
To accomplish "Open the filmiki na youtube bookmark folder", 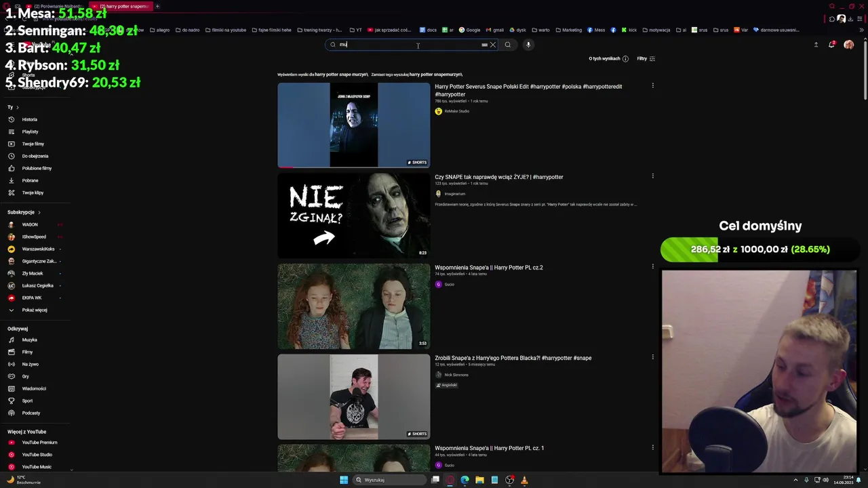I will (x=226, y=30).
